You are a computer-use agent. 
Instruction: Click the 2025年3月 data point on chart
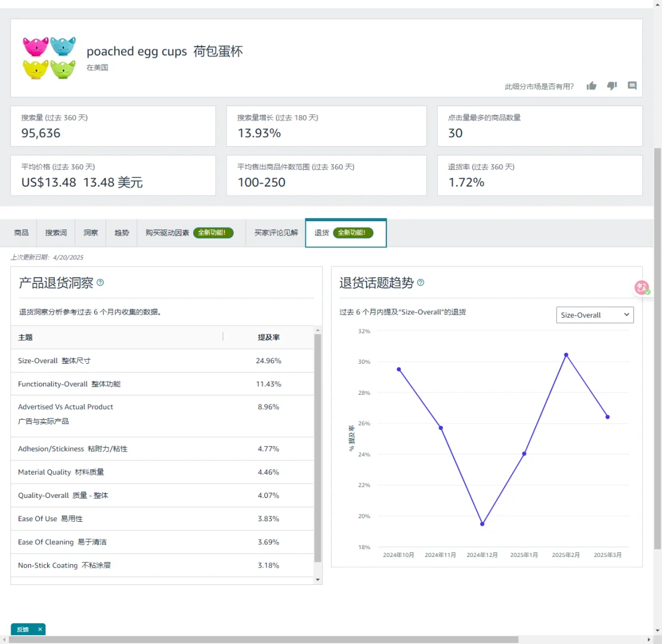coord(608,417)
